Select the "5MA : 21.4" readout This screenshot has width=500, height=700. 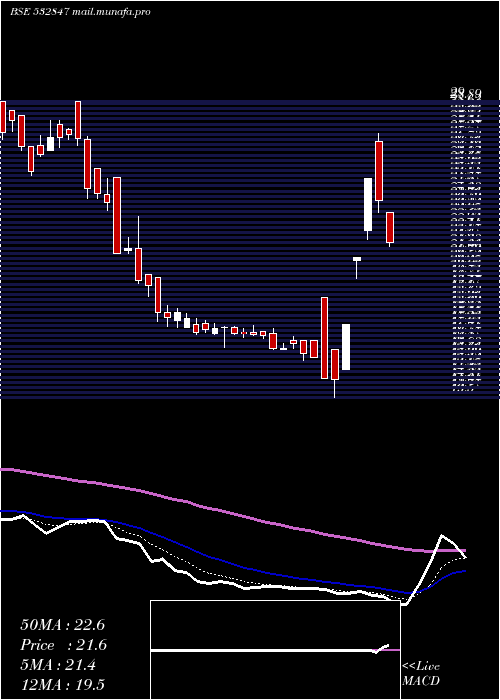(x=57, y=665)
